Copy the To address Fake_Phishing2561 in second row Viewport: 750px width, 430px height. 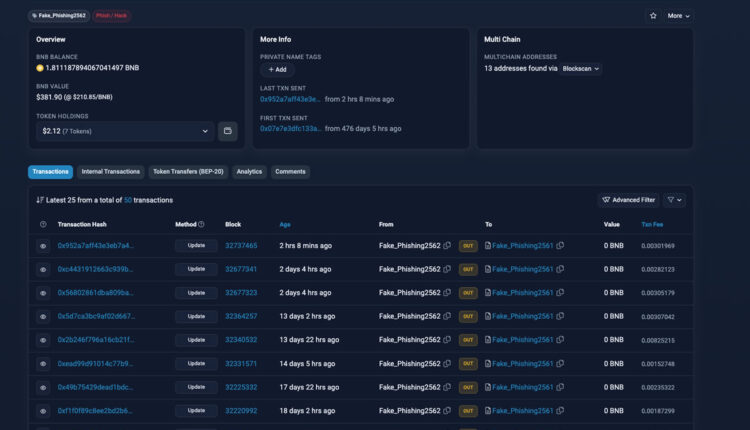tap(561, 269)
